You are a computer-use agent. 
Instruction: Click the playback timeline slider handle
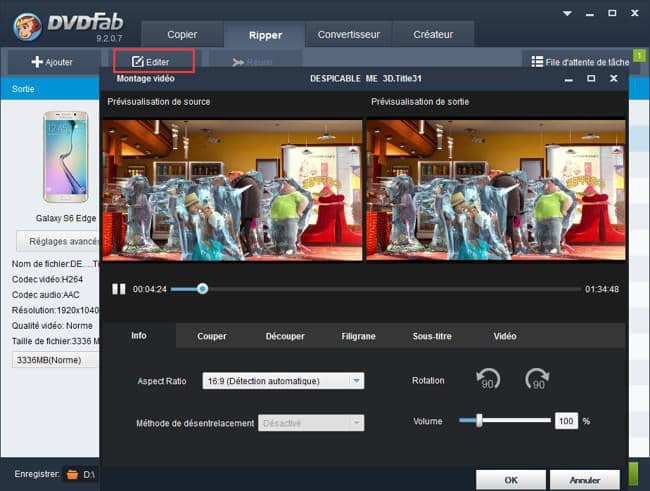point(202,289)
